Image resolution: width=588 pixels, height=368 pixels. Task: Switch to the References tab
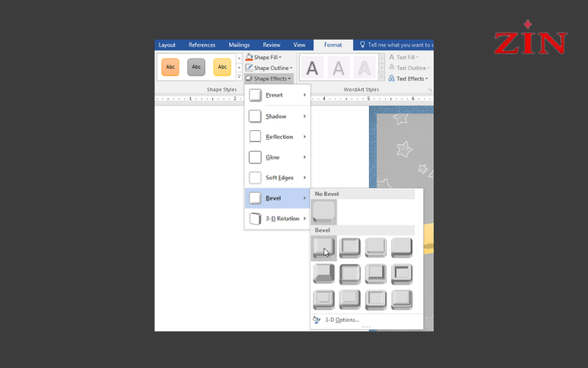click(x=201, y=45)
